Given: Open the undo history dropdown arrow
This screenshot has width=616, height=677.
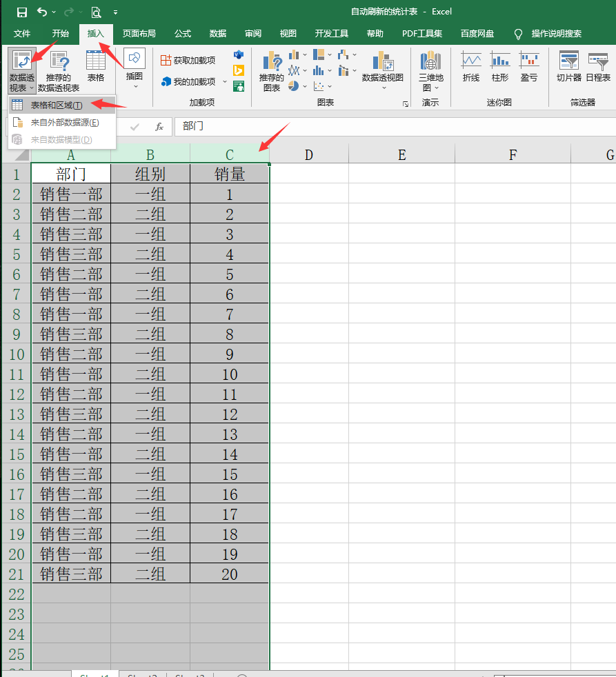Looking at the screenshot, I should (x=54, y=12).
